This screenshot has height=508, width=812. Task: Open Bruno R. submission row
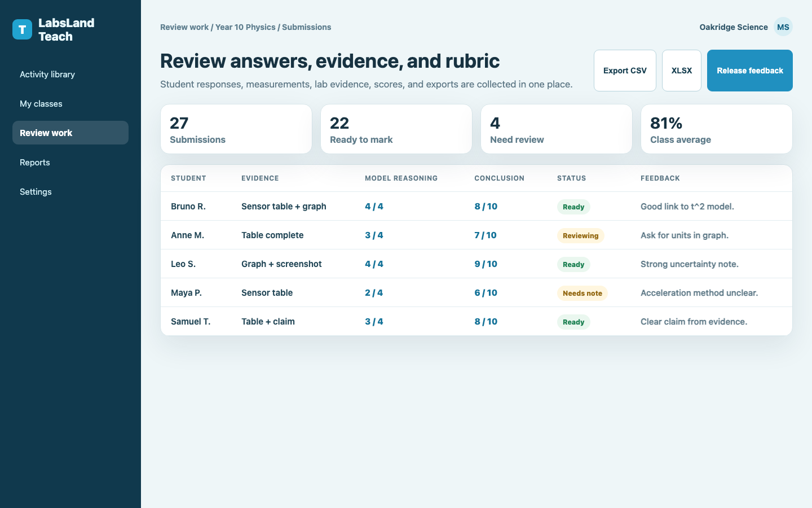point(476,207)
